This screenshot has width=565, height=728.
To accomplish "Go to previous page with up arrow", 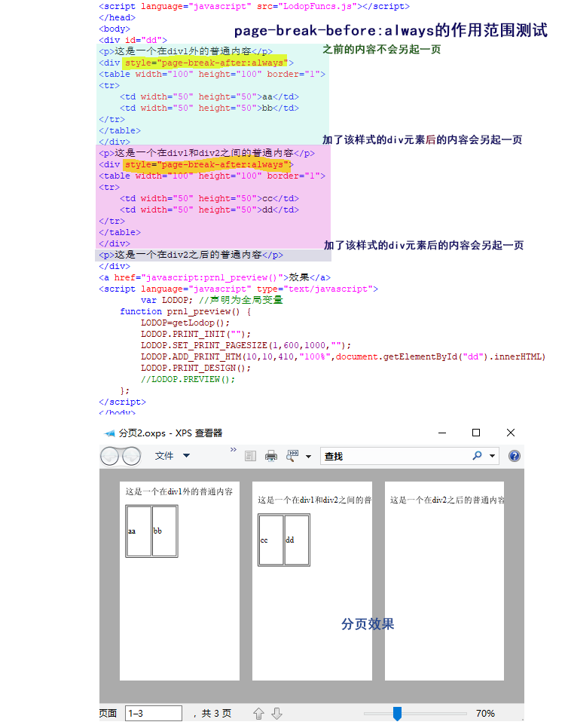I will [x=259, y=713].
